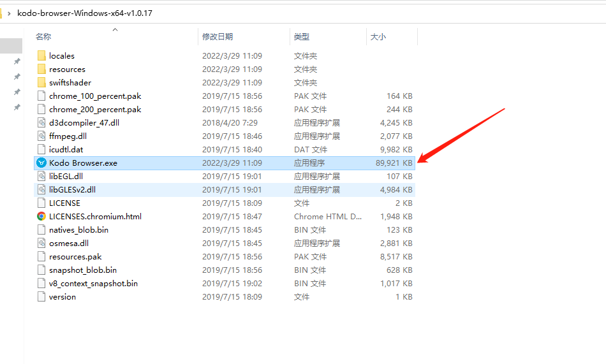Click the LICENSE file icon

point(41,203)
